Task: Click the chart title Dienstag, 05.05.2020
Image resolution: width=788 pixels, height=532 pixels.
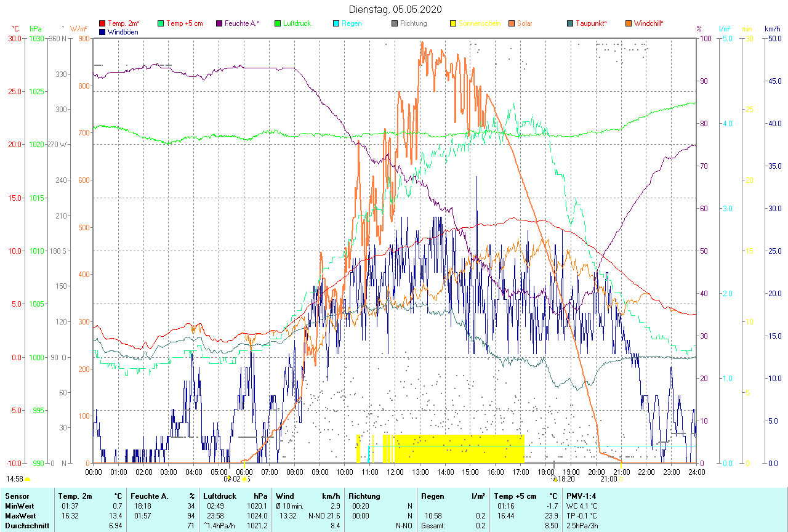Action: click(x=395, y=9)
